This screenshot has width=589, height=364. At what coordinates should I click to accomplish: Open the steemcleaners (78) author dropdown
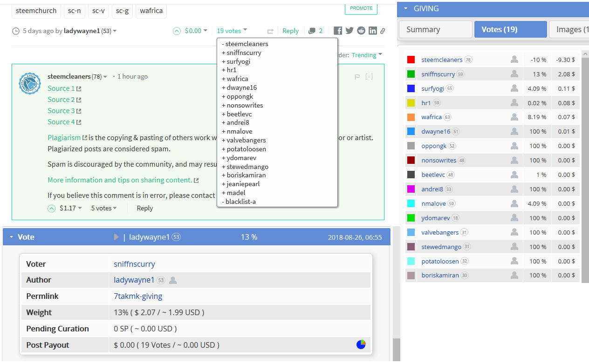pyautogui.click(x=78, y=76)
